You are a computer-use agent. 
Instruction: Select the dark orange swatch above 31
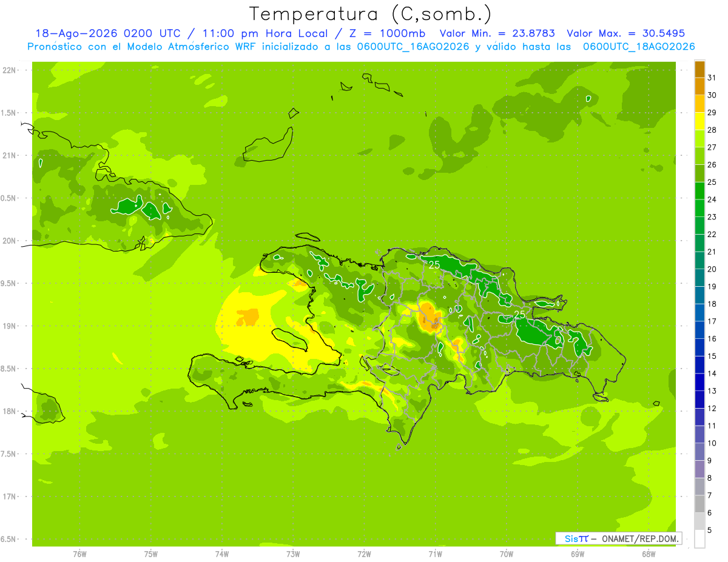pyautogui.click(x=699, y=69)
